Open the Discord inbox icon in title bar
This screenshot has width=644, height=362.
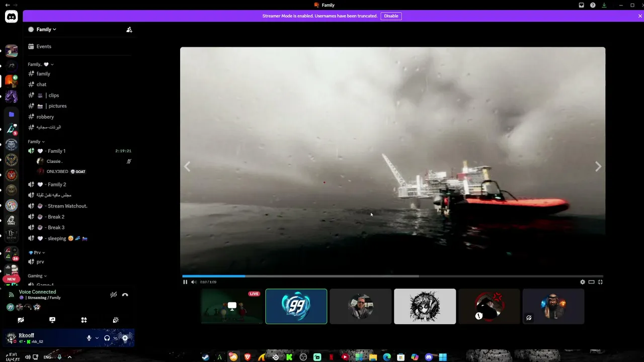point(582,5)
